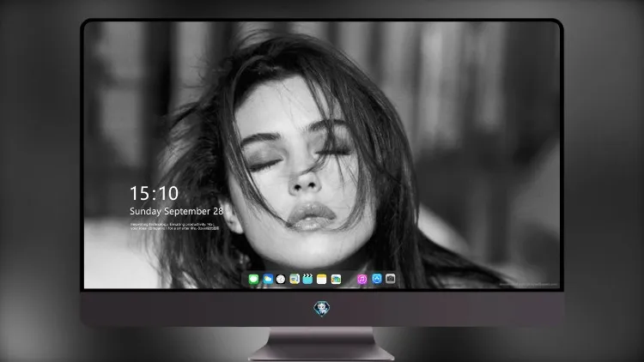Open the Camera app in the dock
The height and width of the screenshot is (362, 644).
[x=391, y=279]
